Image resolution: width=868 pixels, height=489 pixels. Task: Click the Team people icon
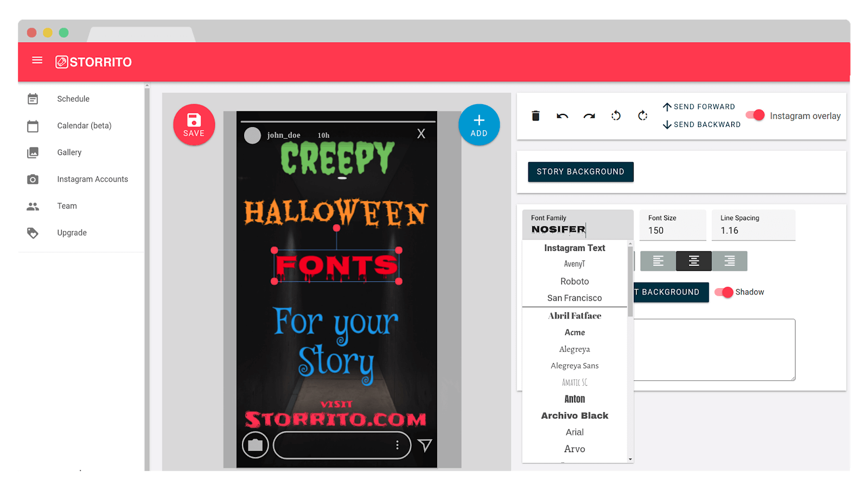point(33,206)
